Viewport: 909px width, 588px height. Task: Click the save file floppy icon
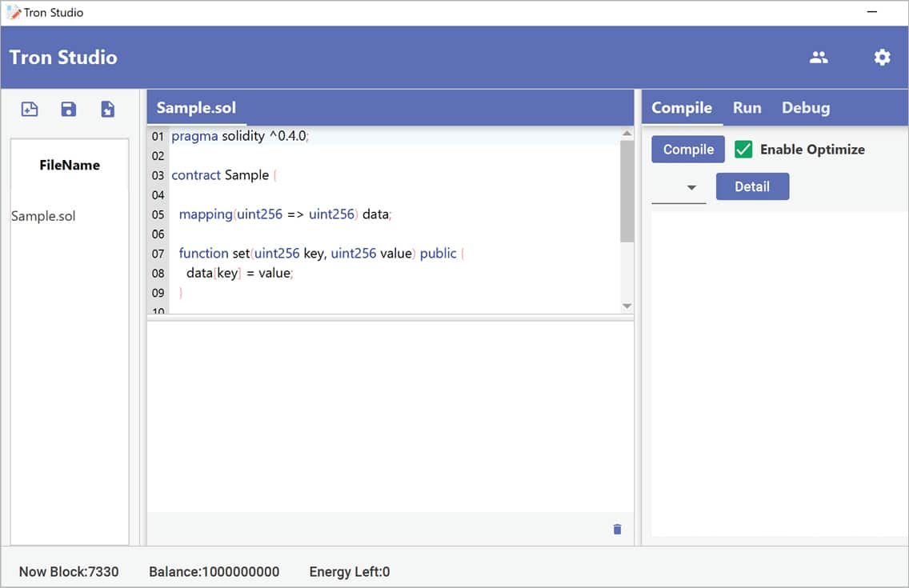(69, 110)
